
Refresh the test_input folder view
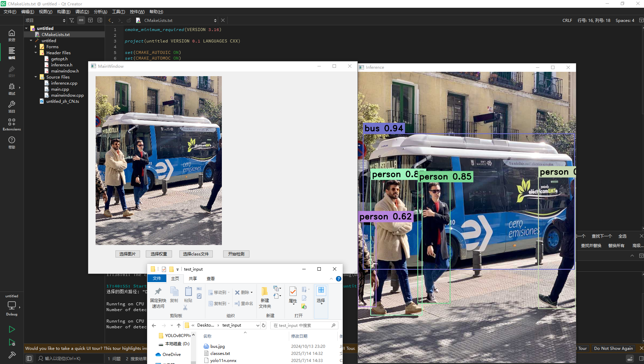coord(264,325)
